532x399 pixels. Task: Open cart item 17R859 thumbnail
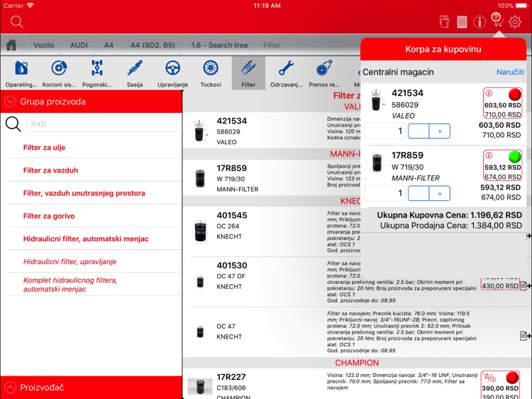pyautogui.click(x=377, y=163)
